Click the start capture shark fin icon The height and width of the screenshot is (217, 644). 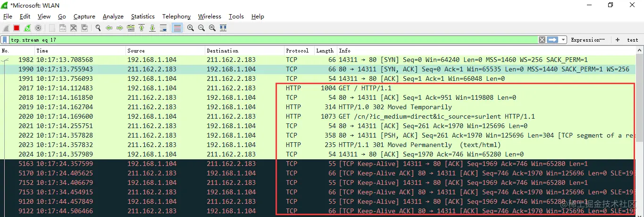6,28
